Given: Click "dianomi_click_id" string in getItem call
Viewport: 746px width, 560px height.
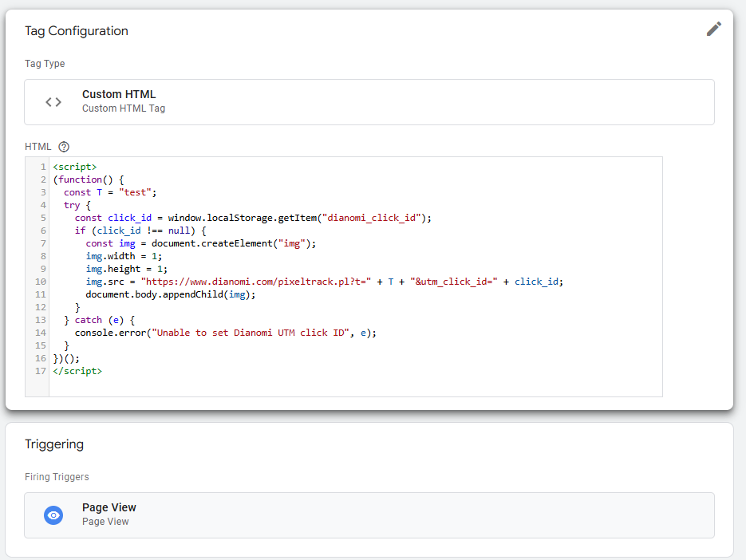Looking at the screenshot, I should [x=372, y=218].
